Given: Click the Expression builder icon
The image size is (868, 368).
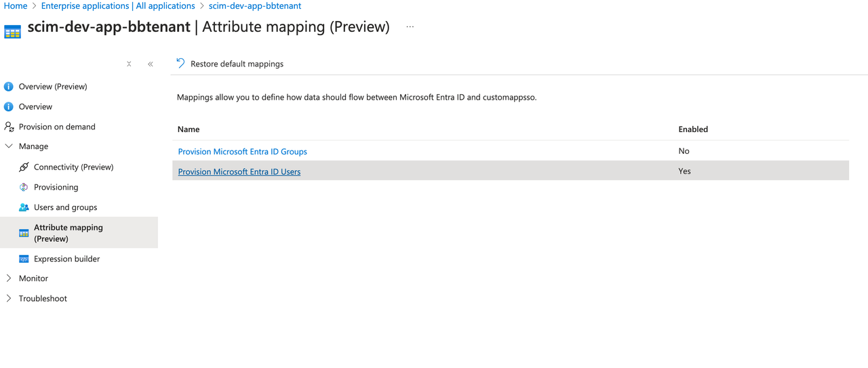Looking at the screenshot, I should tap(24, 259).
